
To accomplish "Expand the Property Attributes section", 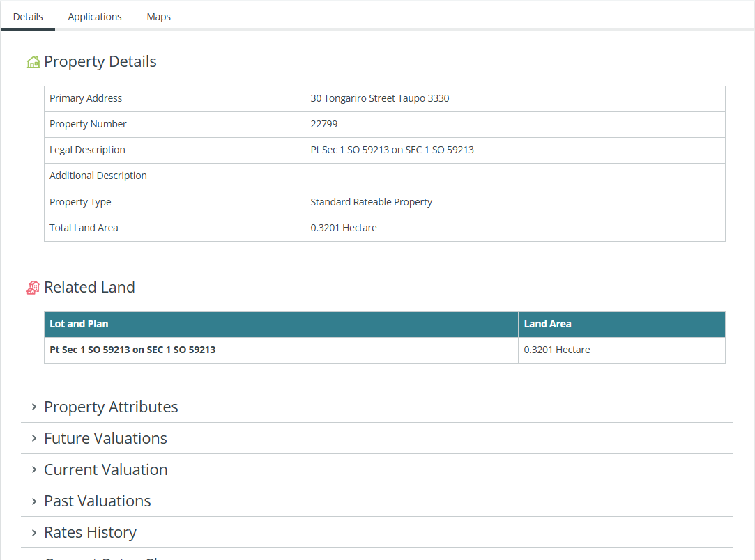I will (111, 407).
